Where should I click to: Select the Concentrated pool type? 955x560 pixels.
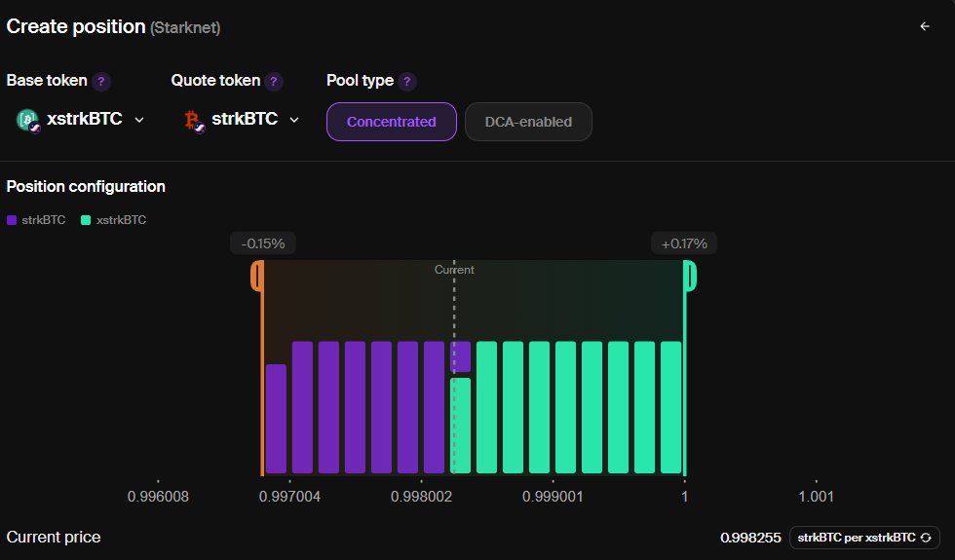(x=392, y=122)
